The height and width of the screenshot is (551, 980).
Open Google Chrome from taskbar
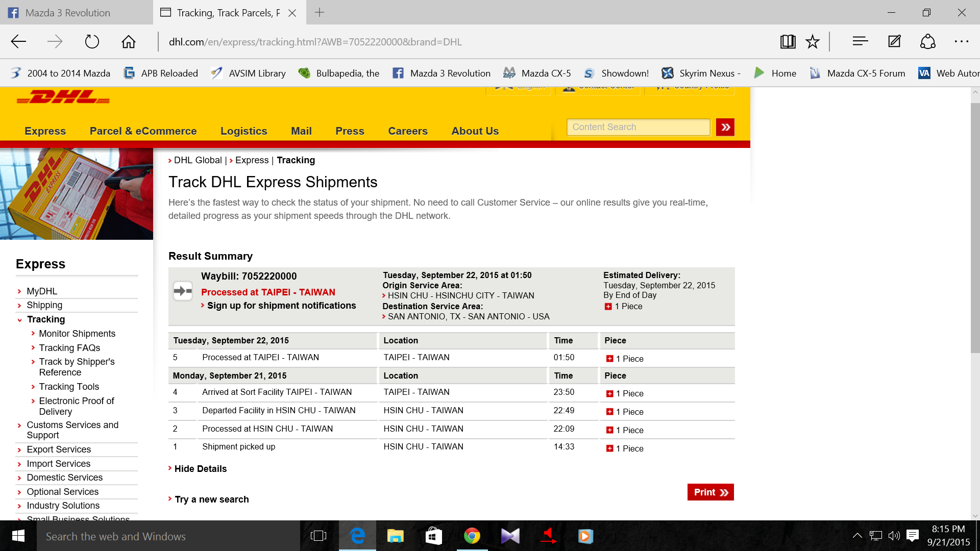(x=472, y=536)
